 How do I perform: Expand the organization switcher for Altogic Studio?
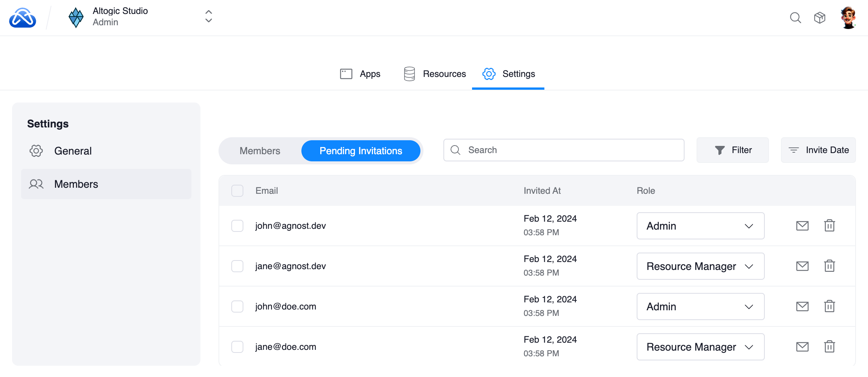tap(208, 17)
